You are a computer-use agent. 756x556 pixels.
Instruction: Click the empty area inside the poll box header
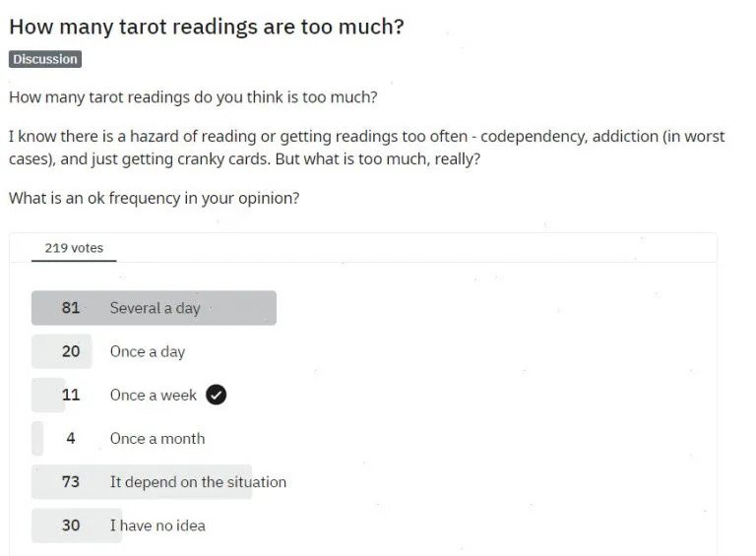(414, 248)
